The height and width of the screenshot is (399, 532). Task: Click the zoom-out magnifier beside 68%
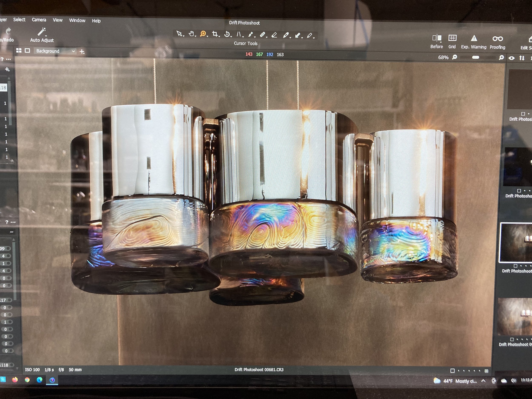455,57
